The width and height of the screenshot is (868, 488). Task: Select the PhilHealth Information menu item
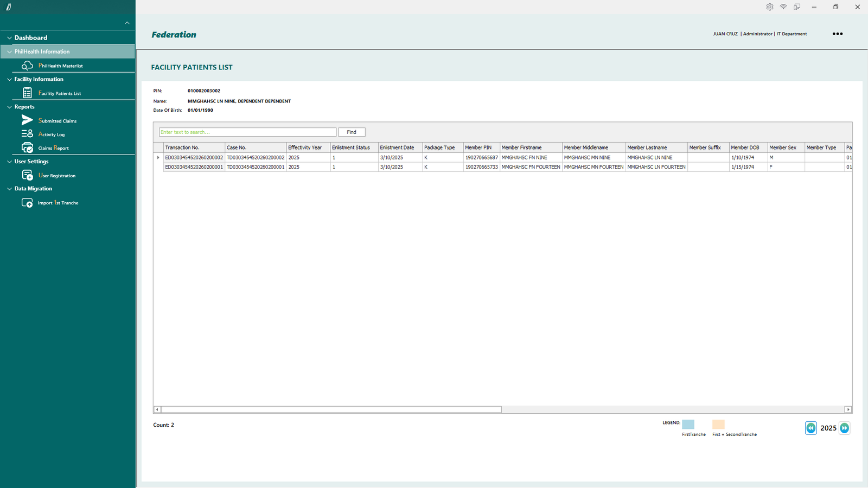42,52
